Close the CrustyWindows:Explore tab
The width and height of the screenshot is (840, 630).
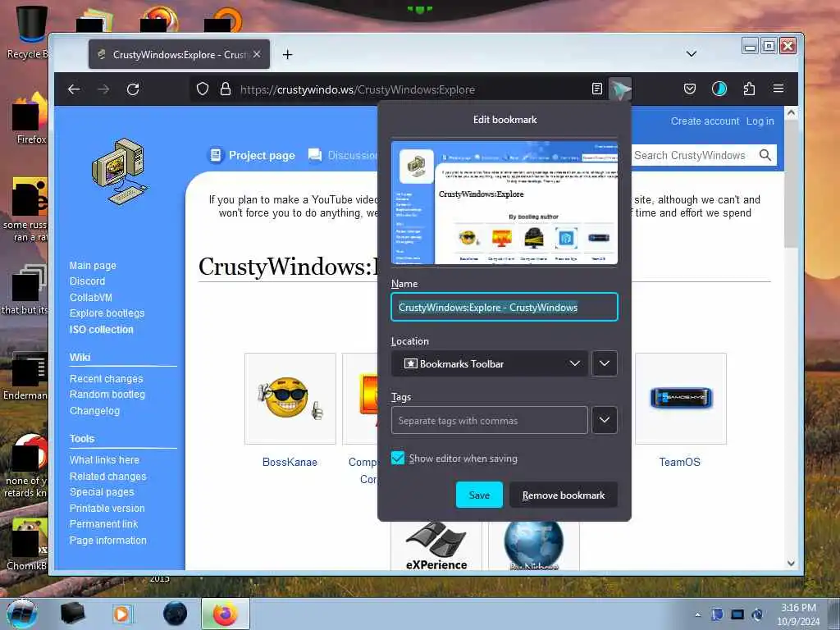[x=257, y=55]
